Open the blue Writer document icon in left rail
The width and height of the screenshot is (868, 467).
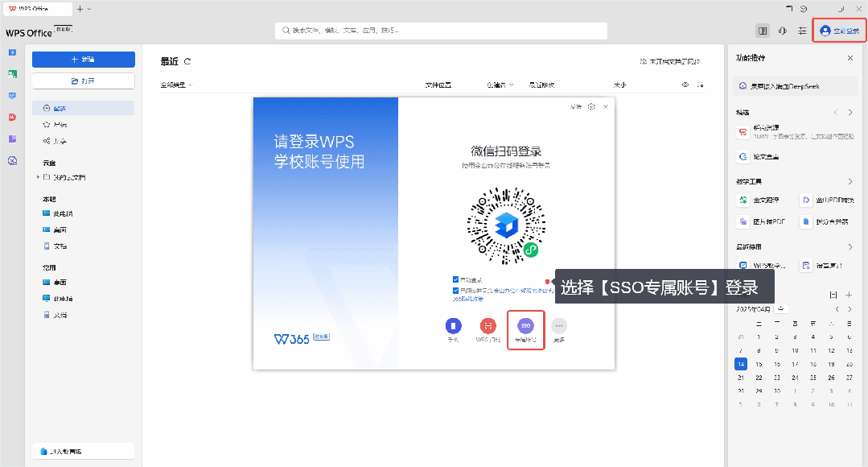point(12,52)
